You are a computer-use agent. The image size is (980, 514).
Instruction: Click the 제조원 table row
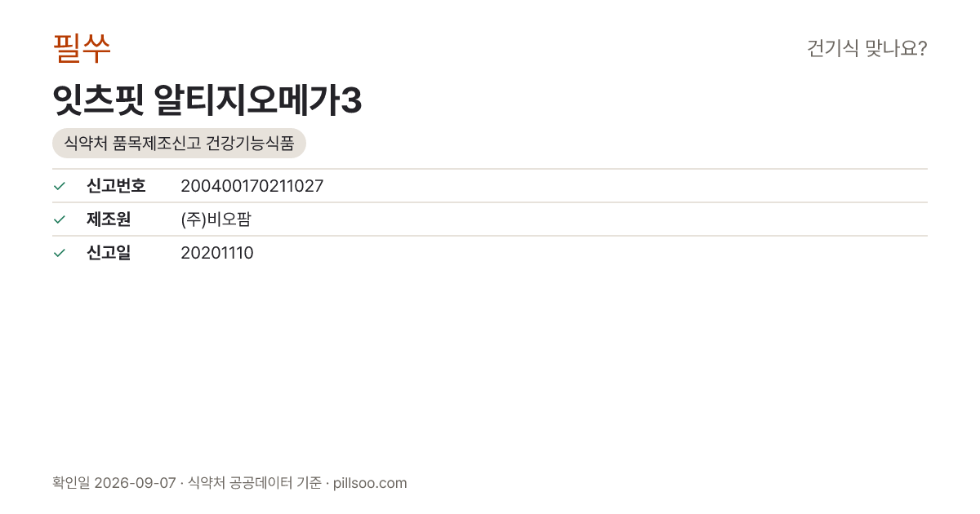490,219
